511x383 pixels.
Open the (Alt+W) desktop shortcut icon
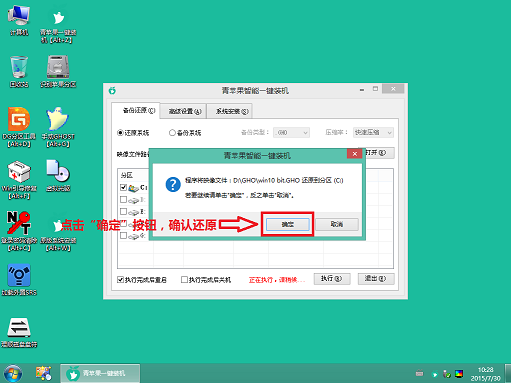click(58, 233)
